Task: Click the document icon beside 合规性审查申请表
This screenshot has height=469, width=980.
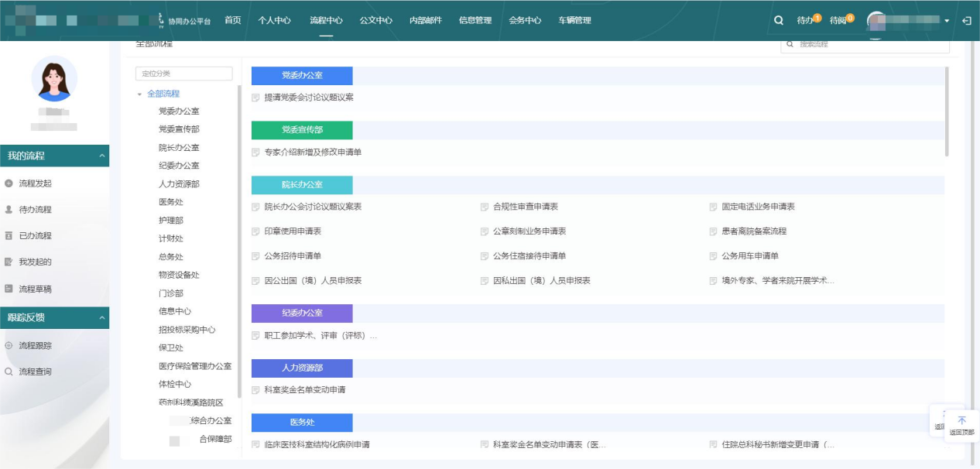Action: click(485, 207)
